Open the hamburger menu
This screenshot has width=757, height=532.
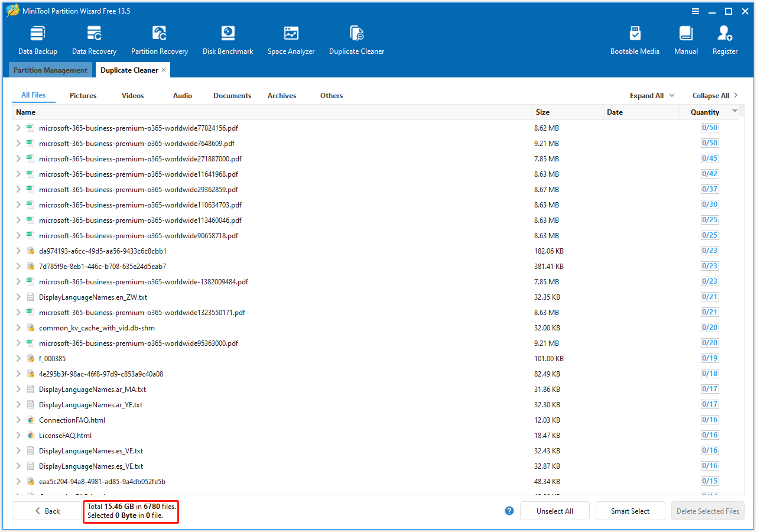coord(696,11)
